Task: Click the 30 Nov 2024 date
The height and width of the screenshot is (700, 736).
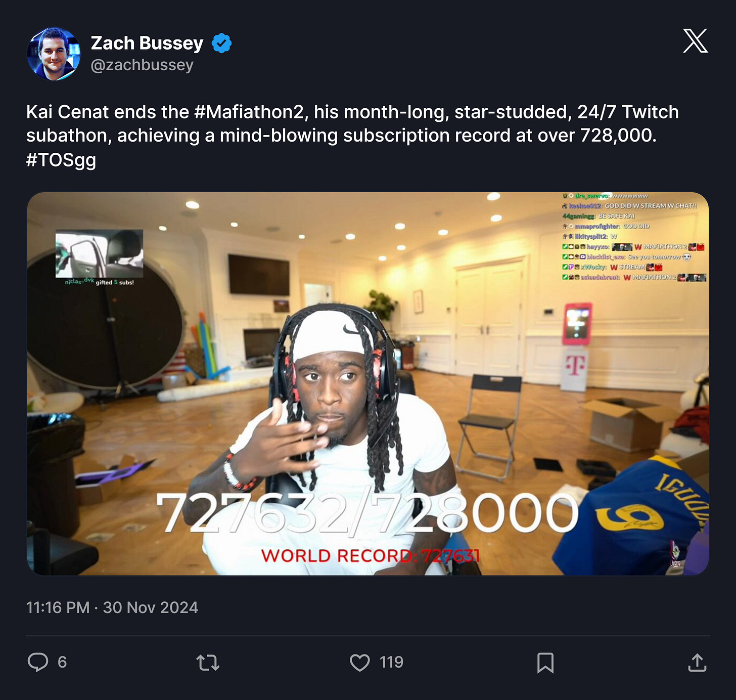Action: (151, 607)
